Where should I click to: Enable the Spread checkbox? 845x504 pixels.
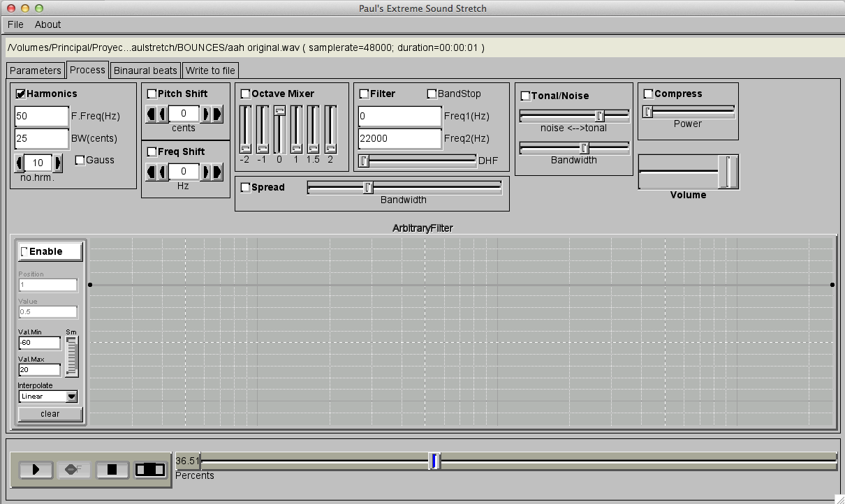[245, 187]
